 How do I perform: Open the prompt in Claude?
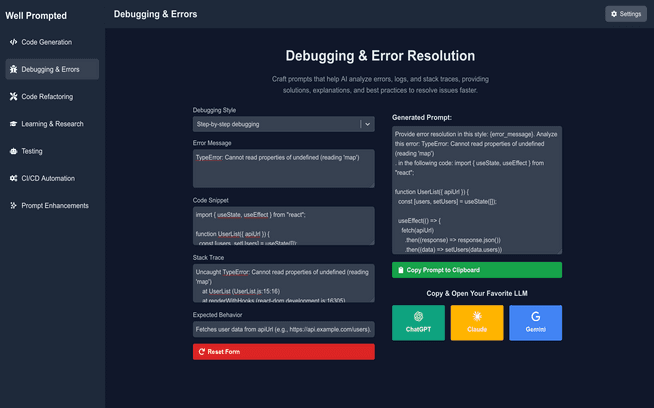click(477, 322)
